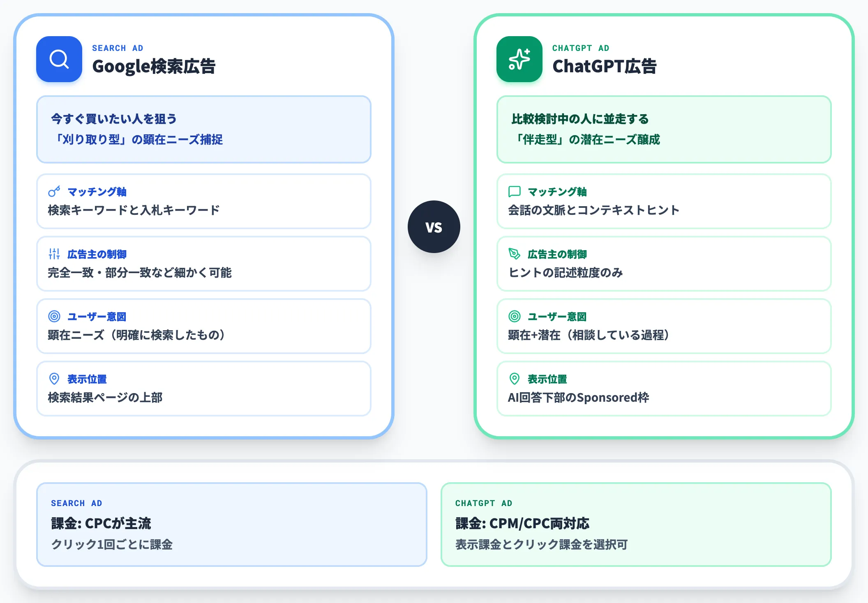Click the target icon beside green ユーザー意図

[x=515, y=316]
